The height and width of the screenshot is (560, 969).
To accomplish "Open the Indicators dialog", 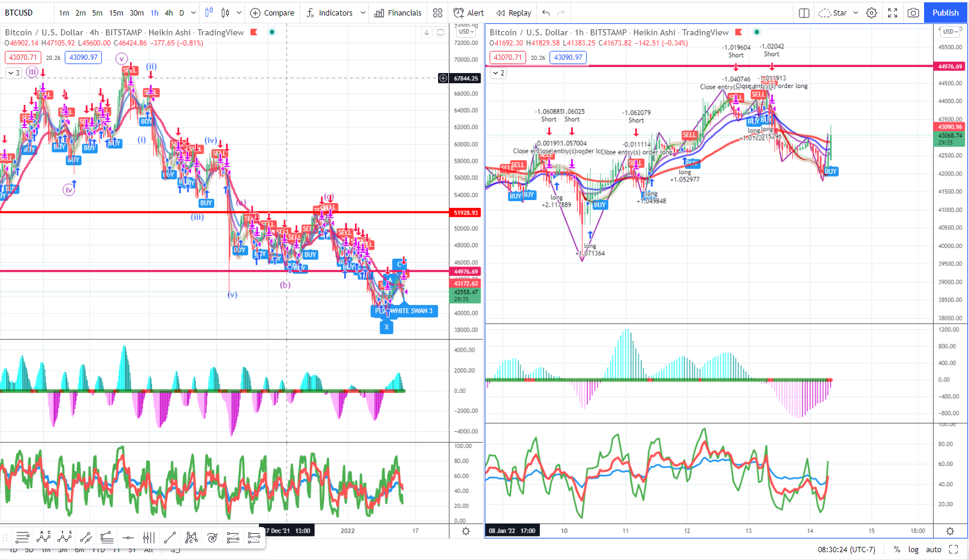I will [x=329, y=13].
